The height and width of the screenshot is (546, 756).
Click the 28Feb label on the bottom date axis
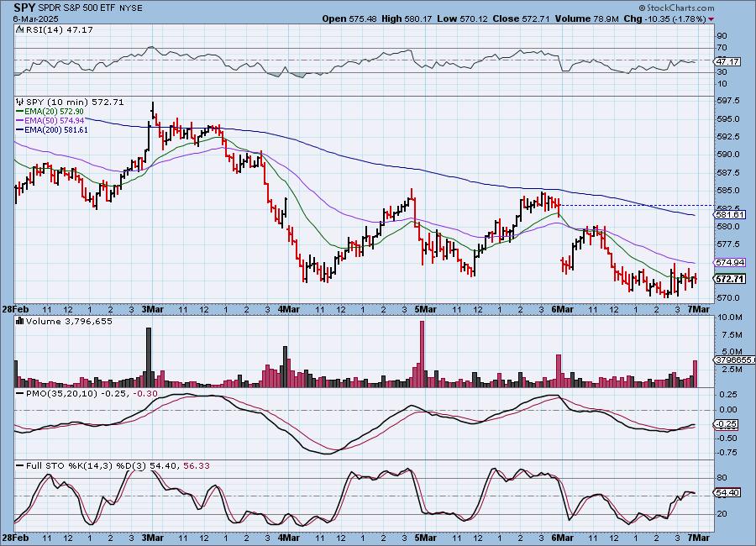tap(14, 538)
